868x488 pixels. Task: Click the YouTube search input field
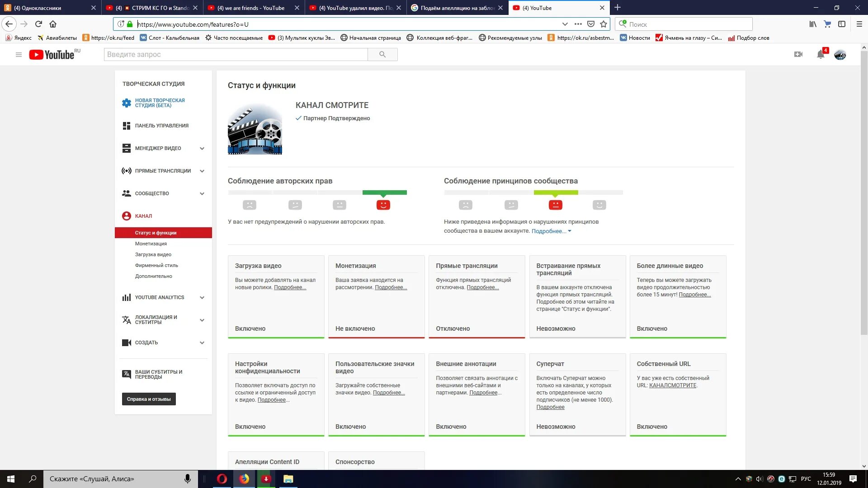236,55
